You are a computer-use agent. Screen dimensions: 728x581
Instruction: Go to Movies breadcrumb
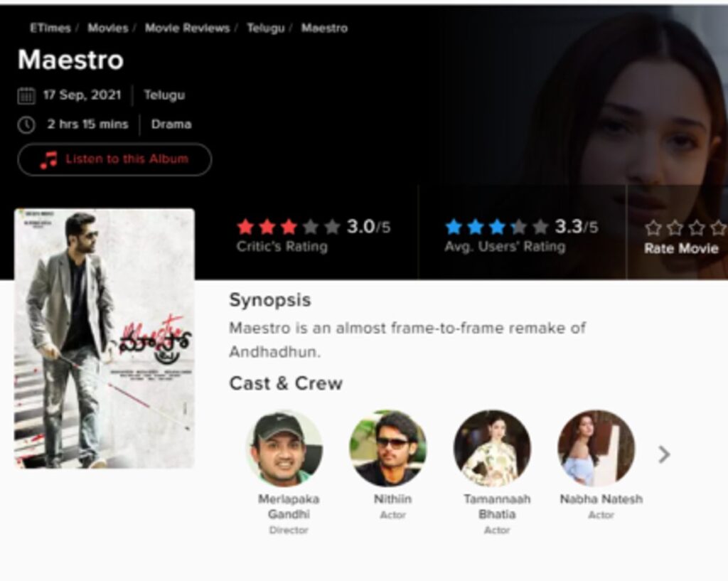pyautogui.click(x=108, y=28)
